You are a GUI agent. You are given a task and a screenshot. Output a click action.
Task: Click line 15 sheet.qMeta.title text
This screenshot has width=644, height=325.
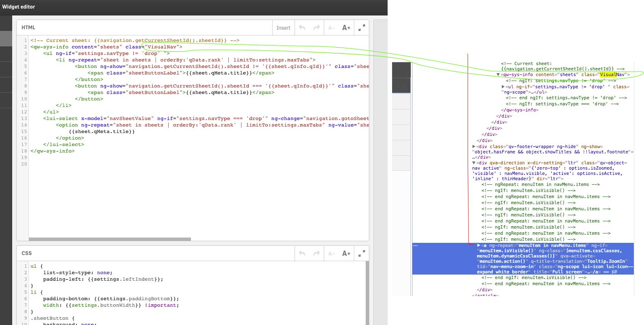(102, 131)
